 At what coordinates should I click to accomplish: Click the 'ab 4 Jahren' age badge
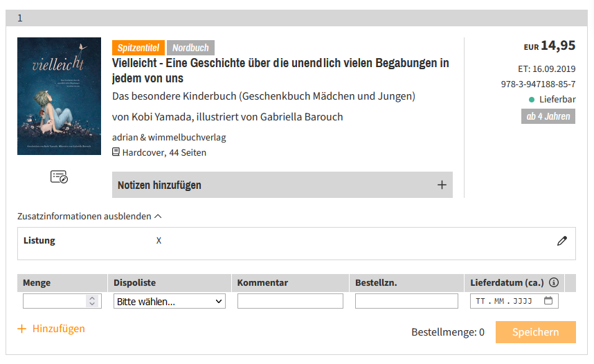pos(548,116)
